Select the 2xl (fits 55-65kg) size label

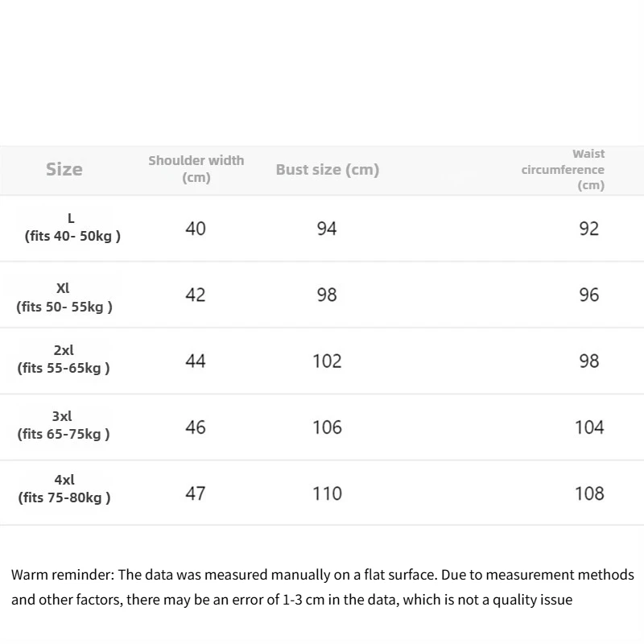click(64, 359)
